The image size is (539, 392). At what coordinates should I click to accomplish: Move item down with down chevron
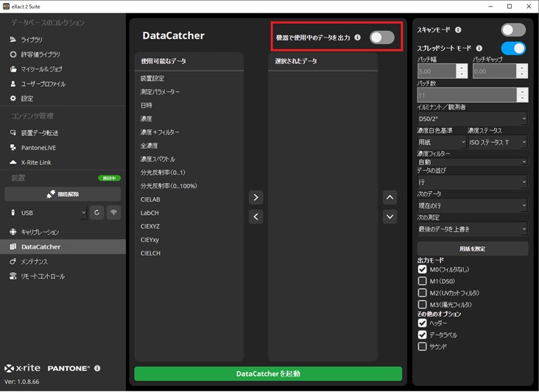pos(390,217)
